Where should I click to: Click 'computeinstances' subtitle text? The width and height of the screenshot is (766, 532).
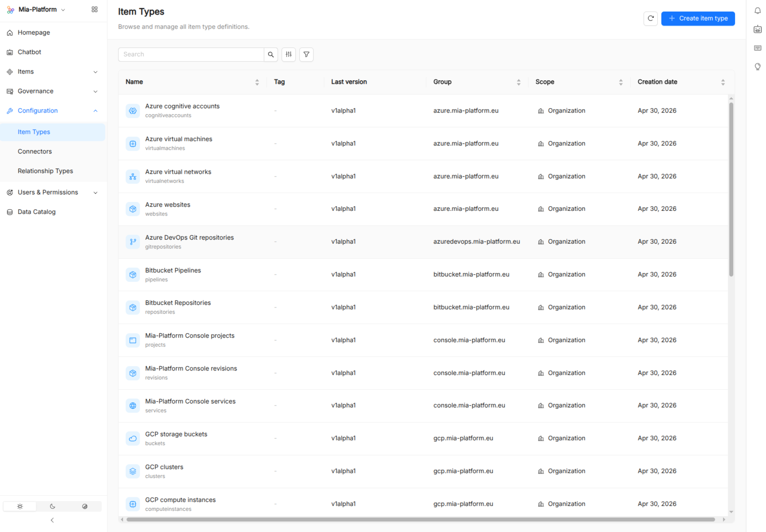tap(168, 509)
